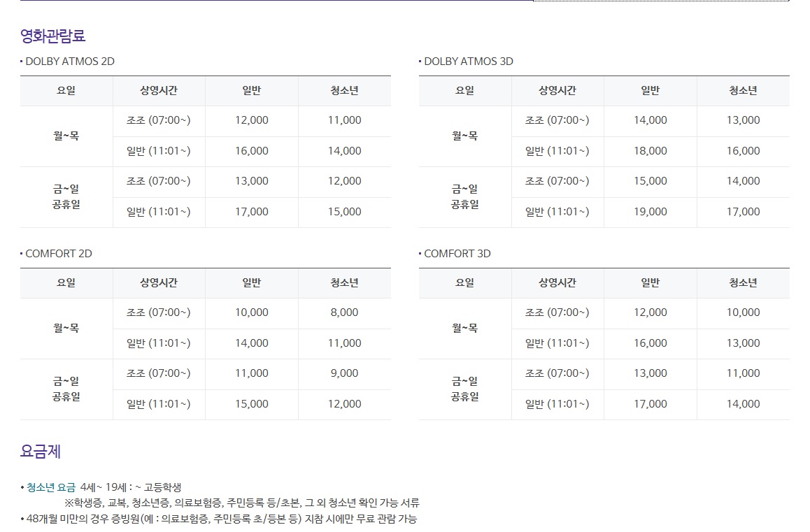Click 일반 header in COMFORT 2D table
810x532 pixels.
pyautogui.click(x=252, y=282)
